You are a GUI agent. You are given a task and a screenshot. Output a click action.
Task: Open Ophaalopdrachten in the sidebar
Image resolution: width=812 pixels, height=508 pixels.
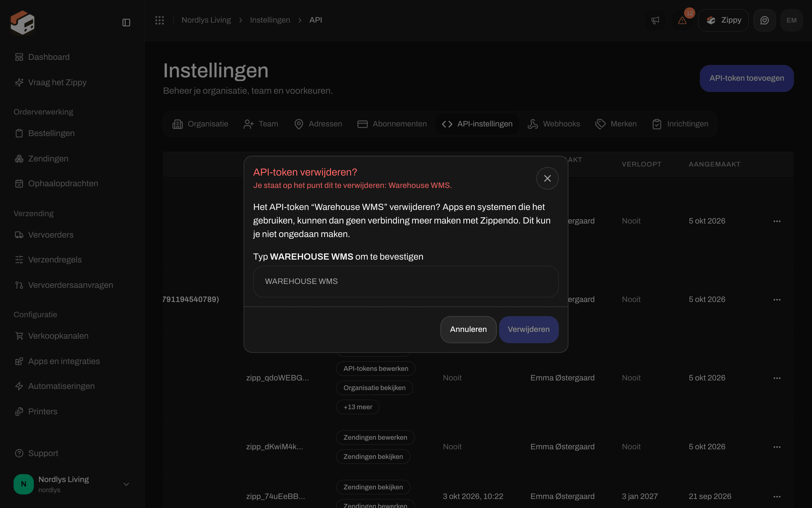tap(72, 183)
